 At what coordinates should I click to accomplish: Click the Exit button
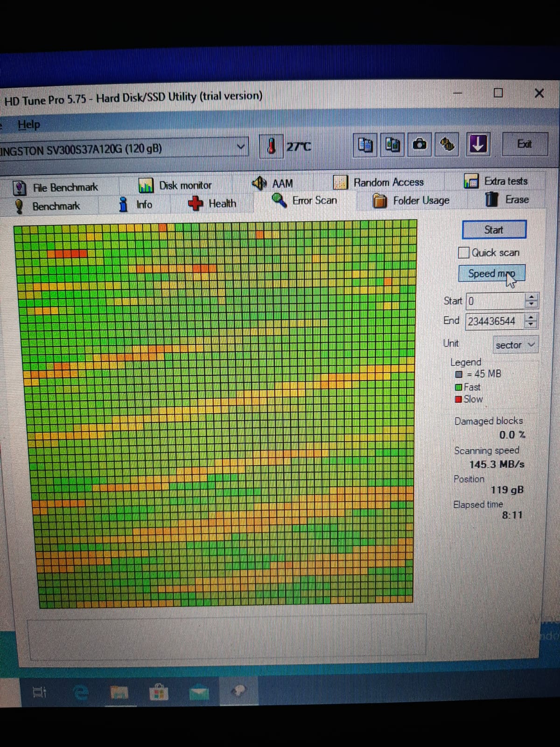pos(524,144)
